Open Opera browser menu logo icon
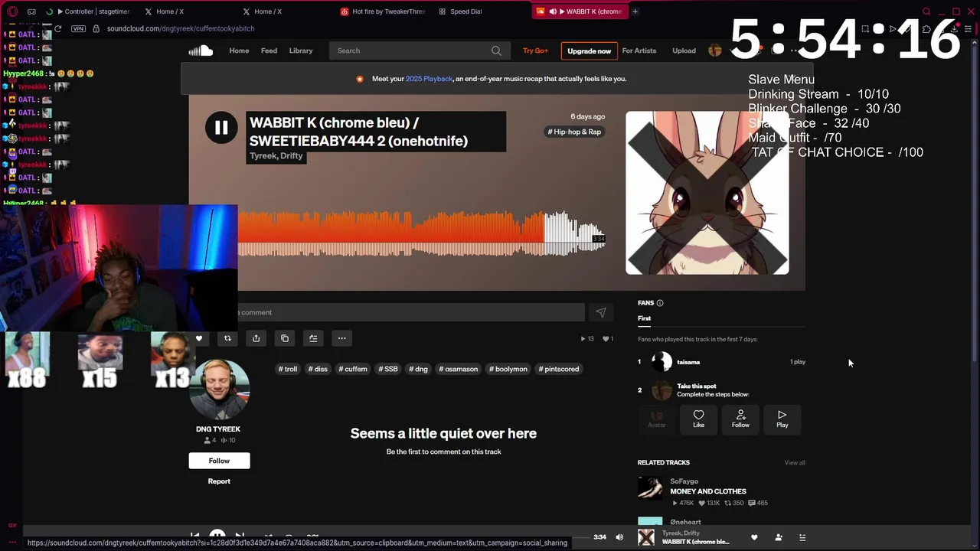 coord(12,11)
